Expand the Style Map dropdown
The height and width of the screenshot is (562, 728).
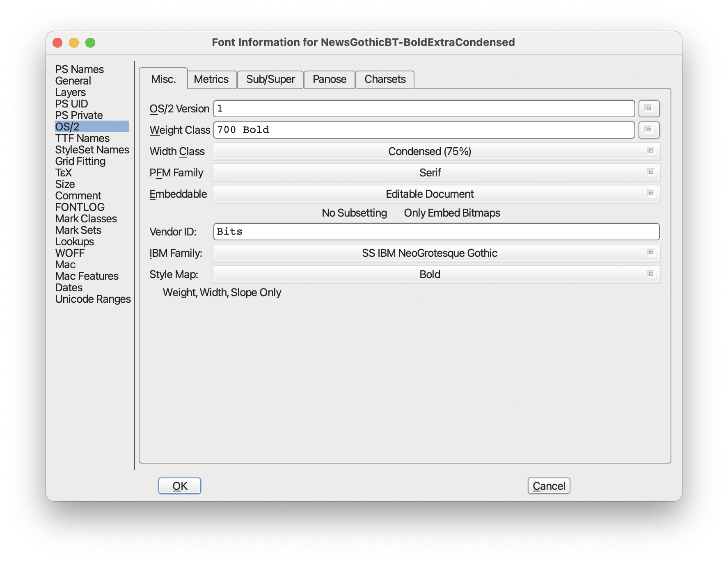[436, 274]
